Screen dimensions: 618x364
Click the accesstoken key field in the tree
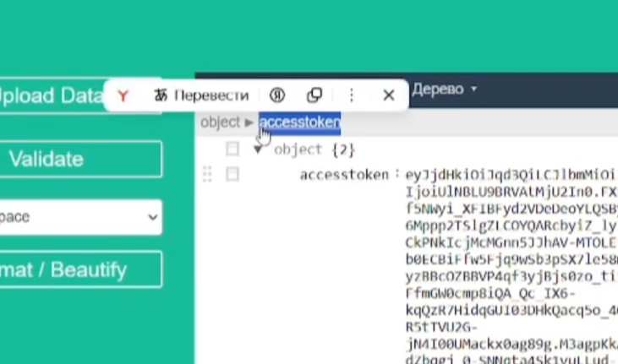click(x=345, y=175)
